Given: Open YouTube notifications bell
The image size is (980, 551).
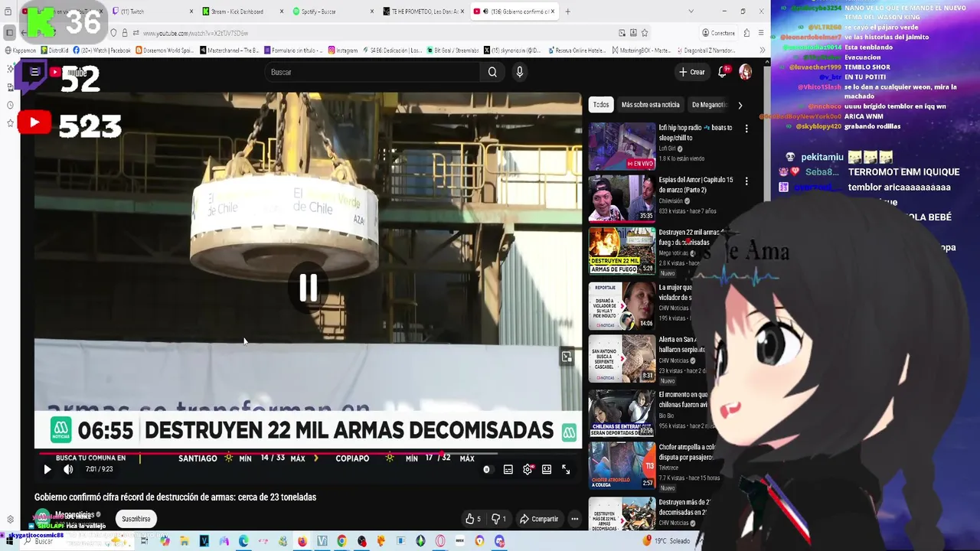Looking at the screenshot, I should point(722,72).
